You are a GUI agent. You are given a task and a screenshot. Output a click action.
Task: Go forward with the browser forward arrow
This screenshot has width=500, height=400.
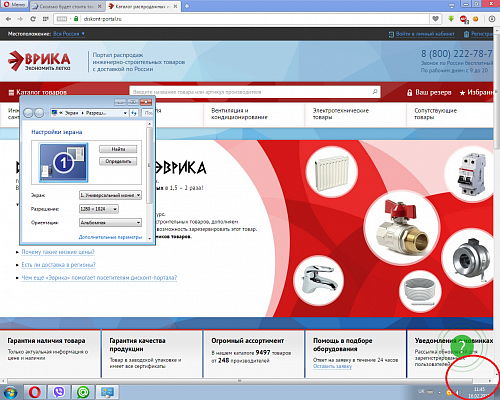20,19
